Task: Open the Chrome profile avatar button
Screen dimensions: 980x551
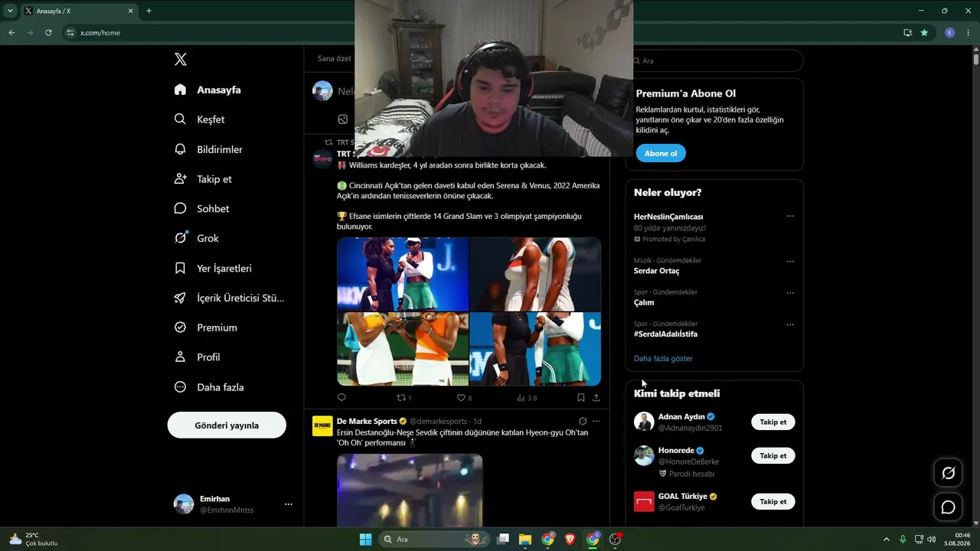Action: point(950,33)
